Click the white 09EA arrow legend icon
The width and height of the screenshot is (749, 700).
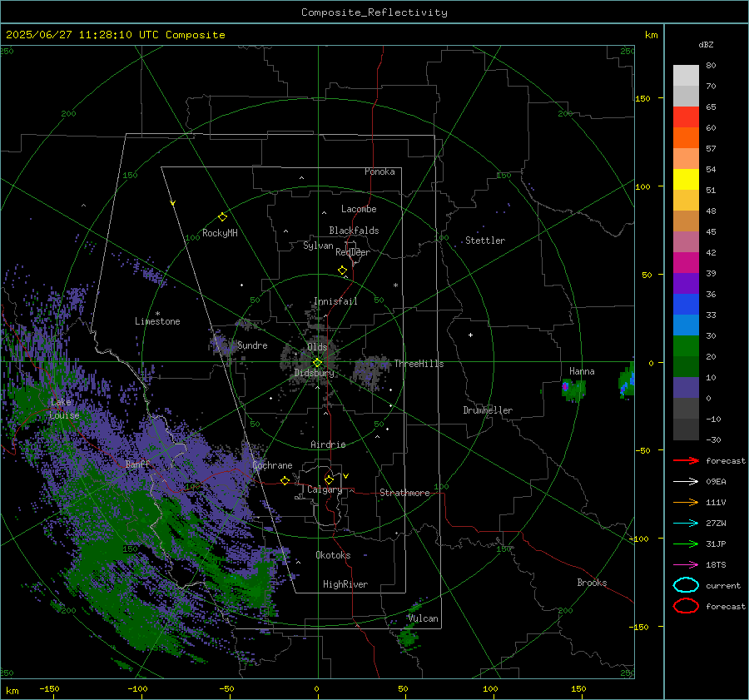(x=686, y=481)
